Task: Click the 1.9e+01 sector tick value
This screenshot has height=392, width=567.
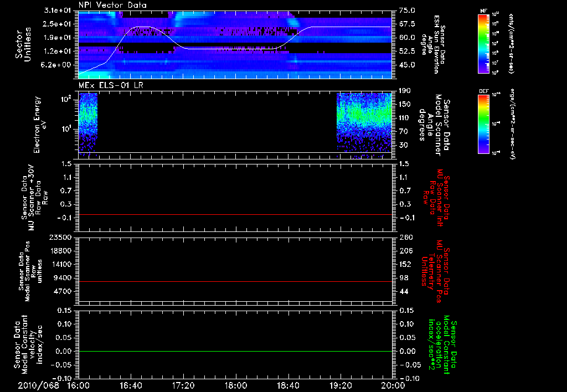Action: click(58, 38)
